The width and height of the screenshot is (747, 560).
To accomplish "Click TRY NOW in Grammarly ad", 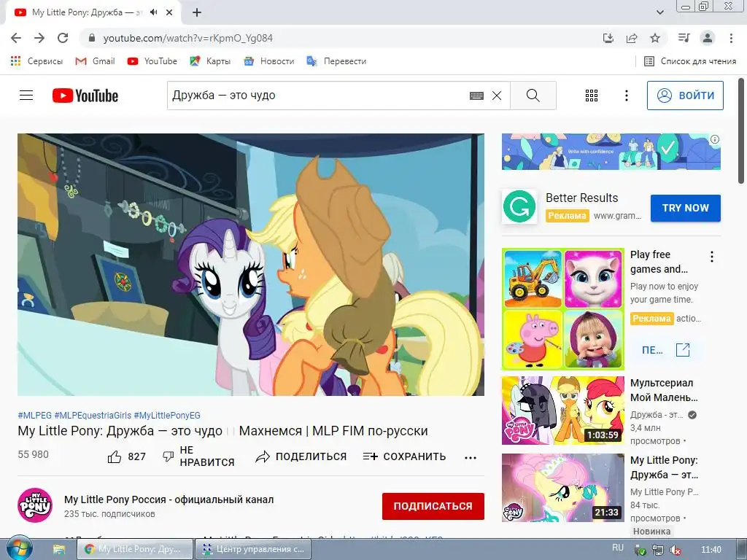I will 686,208.
